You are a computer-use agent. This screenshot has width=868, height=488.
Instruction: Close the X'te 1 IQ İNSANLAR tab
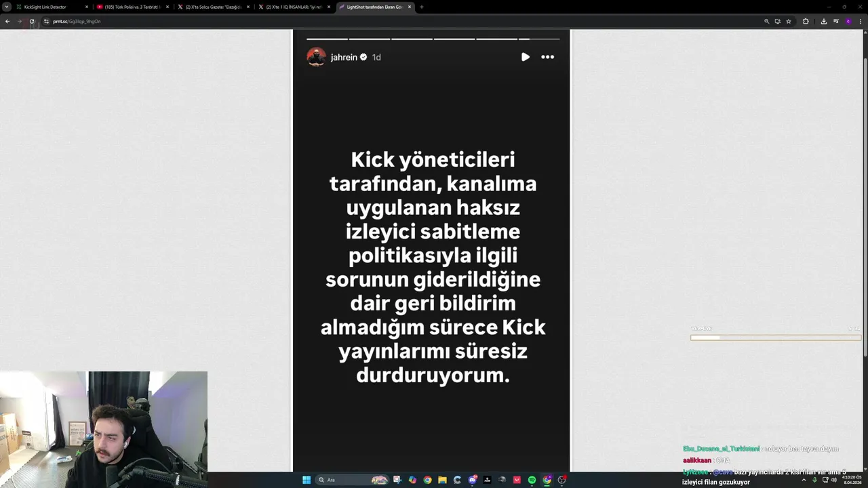click(329, 7)
